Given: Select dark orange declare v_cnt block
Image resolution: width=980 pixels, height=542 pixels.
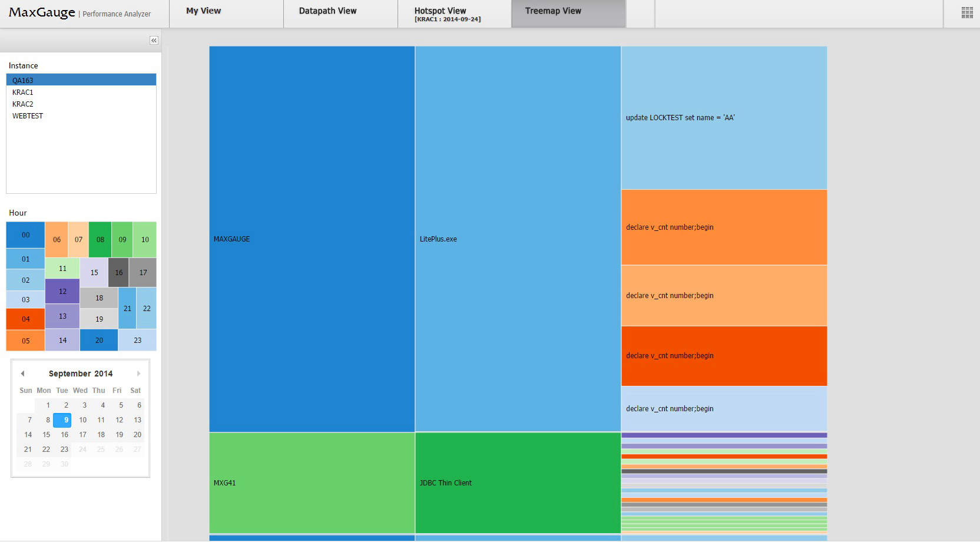Looking at the screenshot, I should coord(724,356).
